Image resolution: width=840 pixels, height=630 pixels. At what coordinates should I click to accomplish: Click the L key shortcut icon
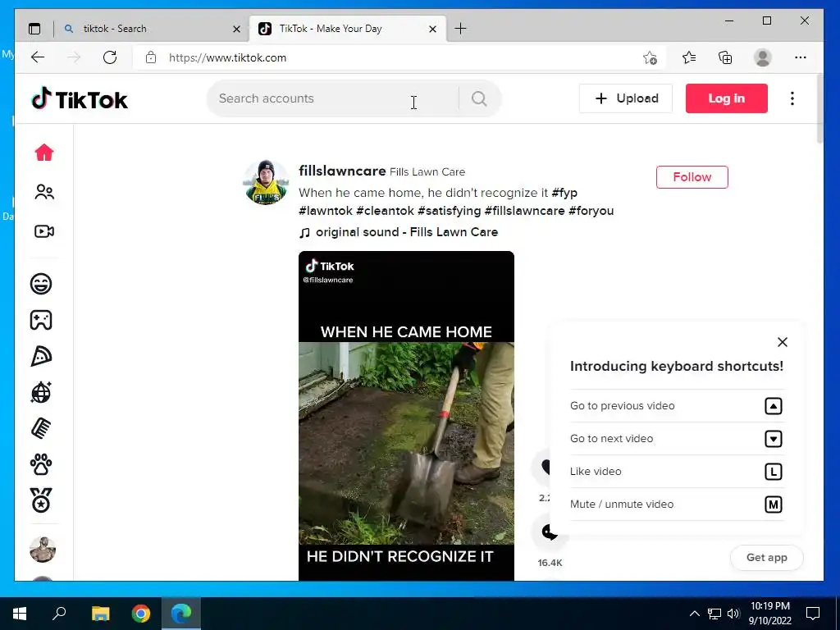[773, 472]
